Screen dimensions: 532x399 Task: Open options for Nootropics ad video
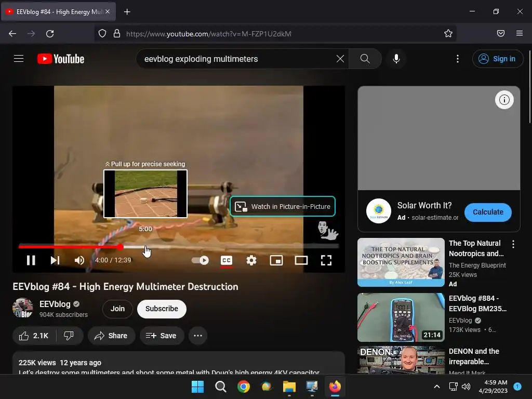(x=513, y=244)
